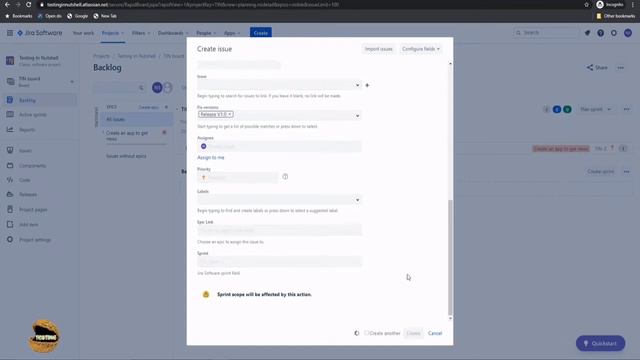
Task: Click the Incognito profile icon
Action: [x=600, y=4]
